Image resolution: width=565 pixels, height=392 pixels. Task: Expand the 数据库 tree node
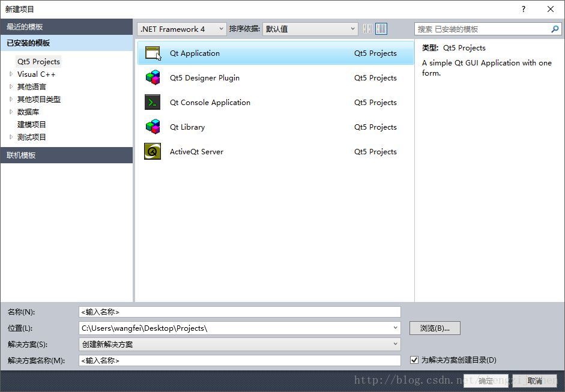point(11,112)
